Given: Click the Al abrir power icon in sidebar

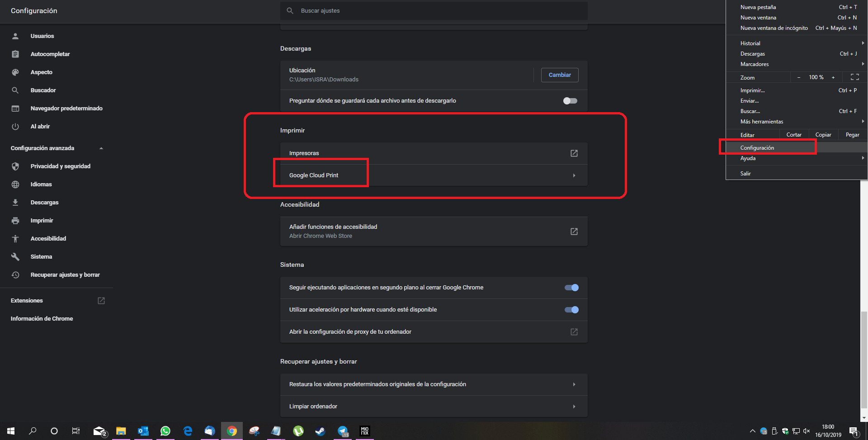Looking at the screenshot, I should click(x=15, y=126).
